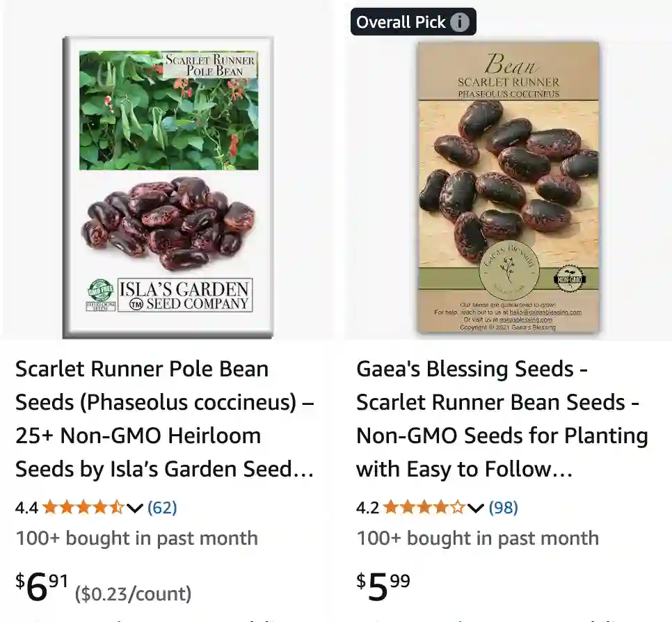Expand the ratings breakdown for Isla's Garden seeds
The image size is (672, 622).
134,508
